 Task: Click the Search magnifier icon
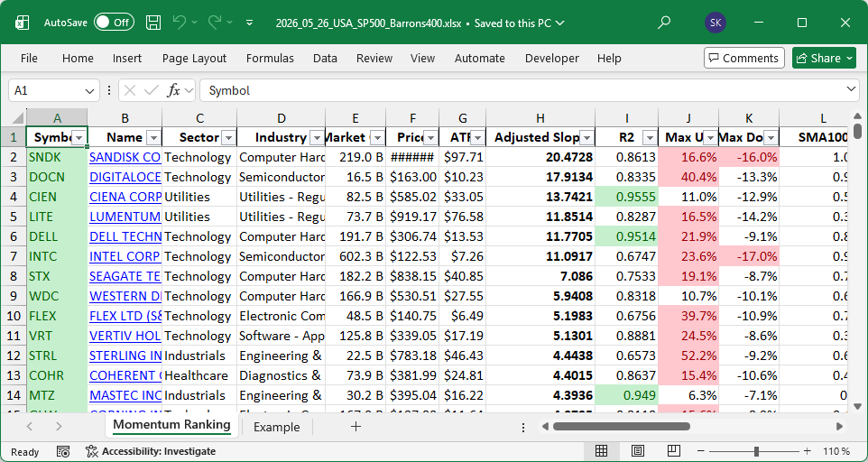tap(664, 23)
